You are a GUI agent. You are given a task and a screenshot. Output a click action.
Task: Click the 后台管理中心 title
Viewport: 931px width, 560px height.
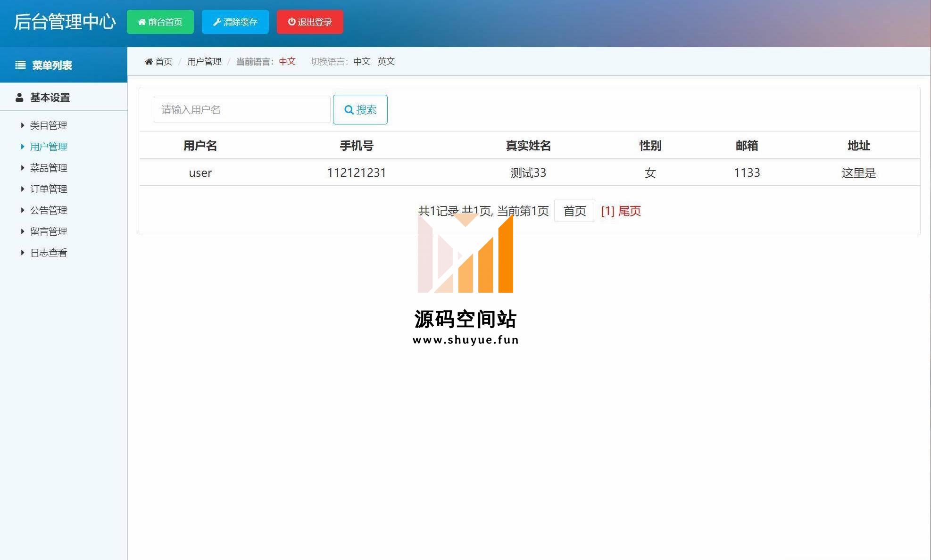65,22
